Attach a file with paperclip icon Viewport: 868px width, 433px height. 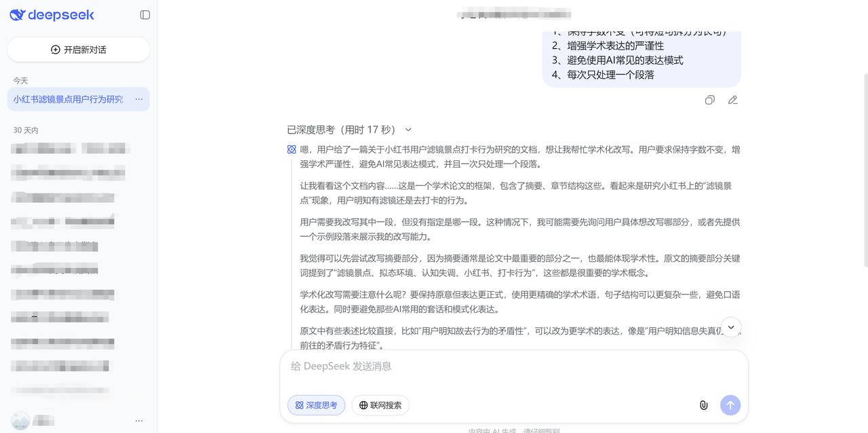tap(704, 405)
